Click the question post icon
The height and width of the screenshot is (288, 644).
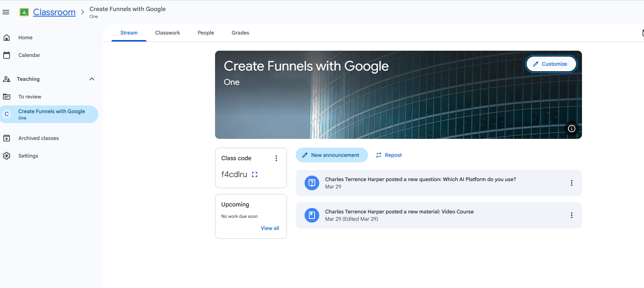[x=312, y=183]
